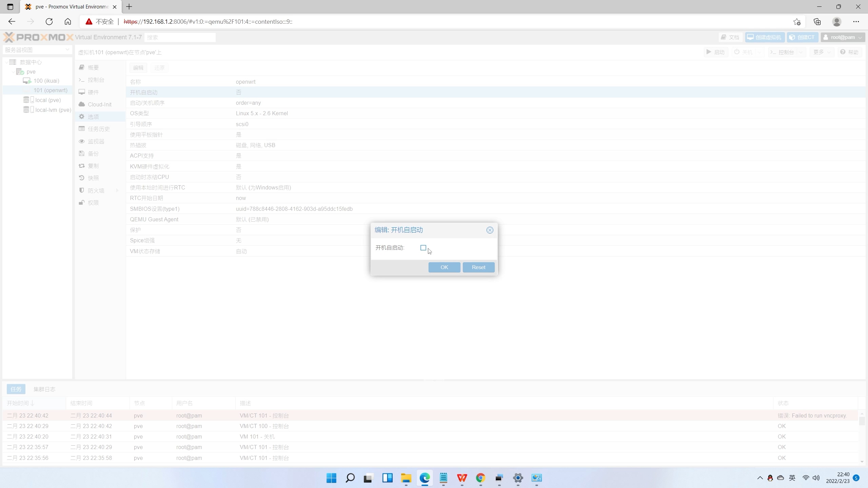Viewport: 868px width, 488px height.
Task: Enable the 开机自启动 checkbox in dialog
Action: (x=423, y=248)
